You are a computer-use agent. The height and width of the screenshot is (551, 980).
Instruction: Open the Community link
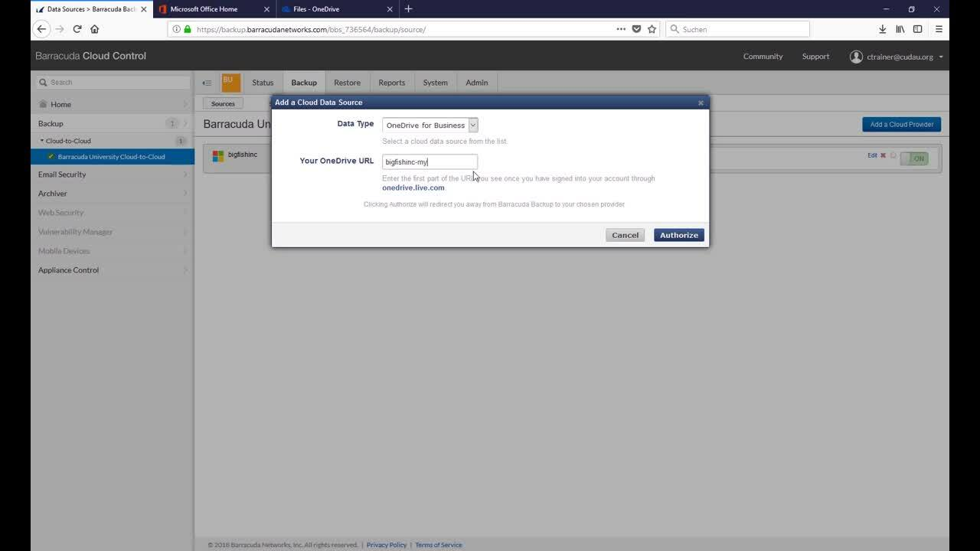click(x=763, y=57)
